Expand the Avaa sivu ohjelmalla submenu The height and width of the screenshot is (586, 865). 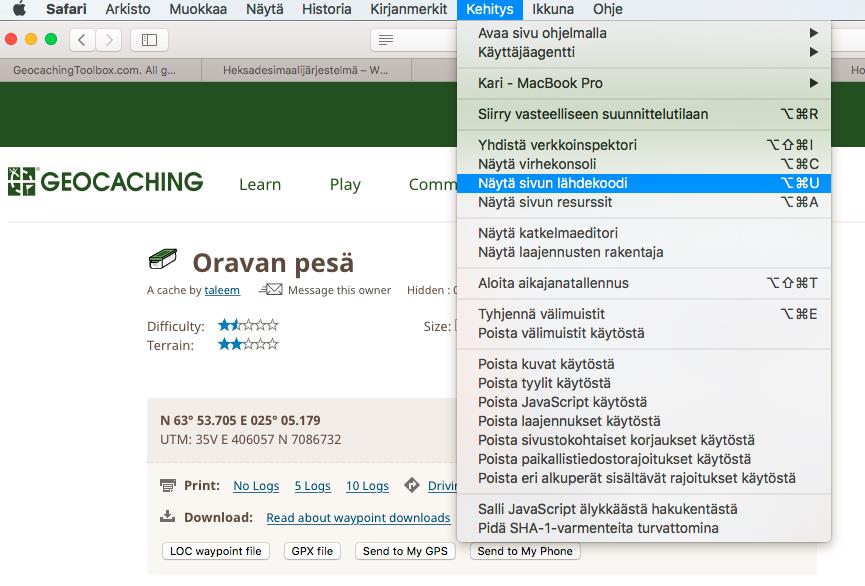pyautogui.click(x=644, y=33)
